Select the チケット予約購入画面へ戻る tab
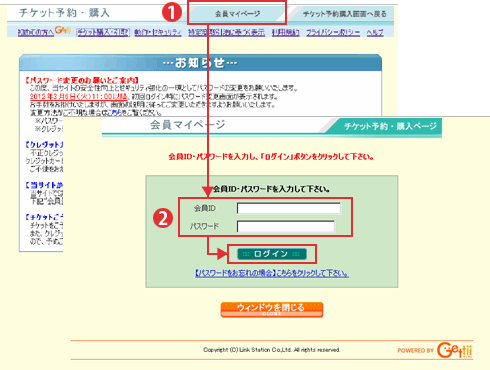 click(344, 14)
